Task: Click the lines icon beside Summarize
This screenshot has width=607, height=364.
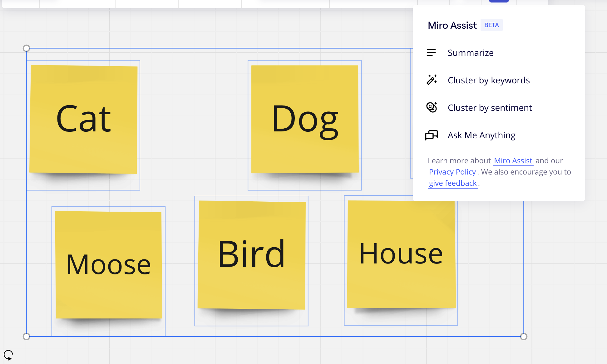Action: pos(431,53)
